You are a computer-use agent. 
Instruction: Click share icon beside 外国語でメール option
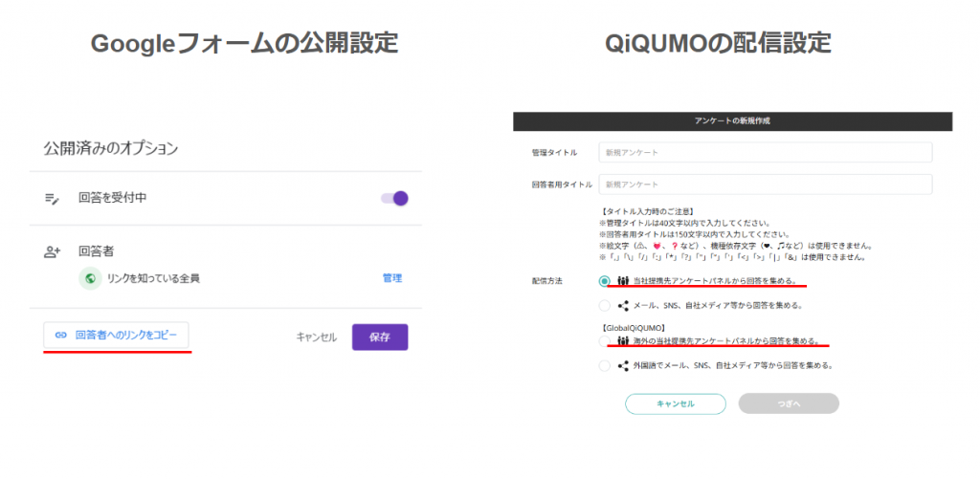coord(622,366)
